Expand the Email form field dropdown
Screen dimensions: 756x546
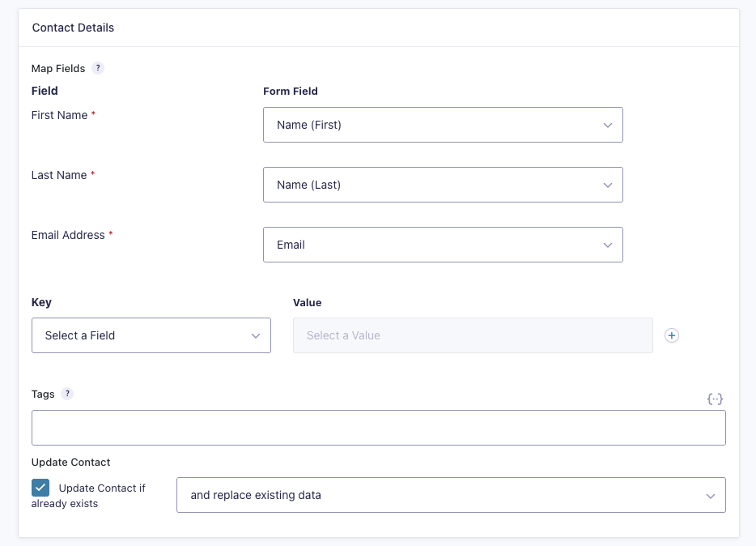(443, 245)
